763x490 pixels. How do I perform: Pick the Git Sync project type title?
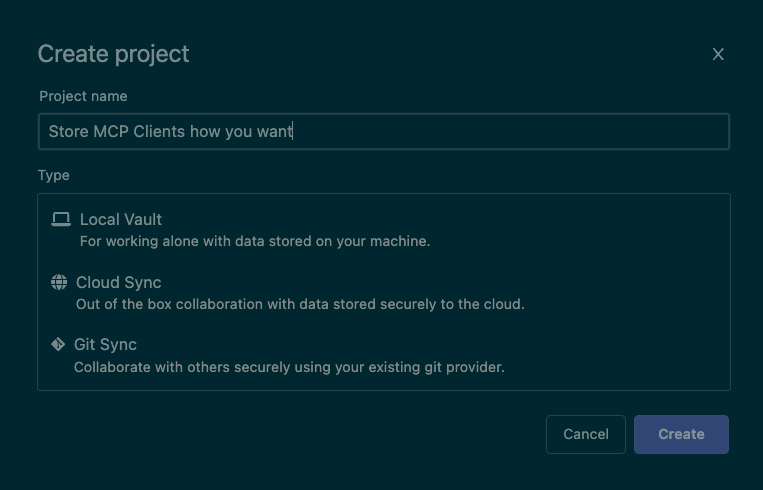tap(105, 344)
